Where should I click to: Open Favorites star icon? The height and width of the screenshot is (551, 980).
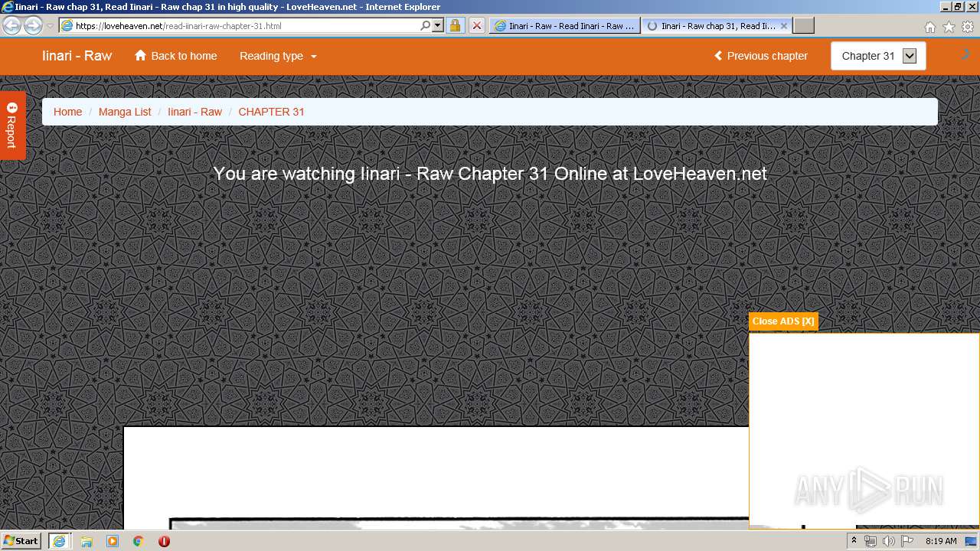pyautogui.click(x=949, y=27)
